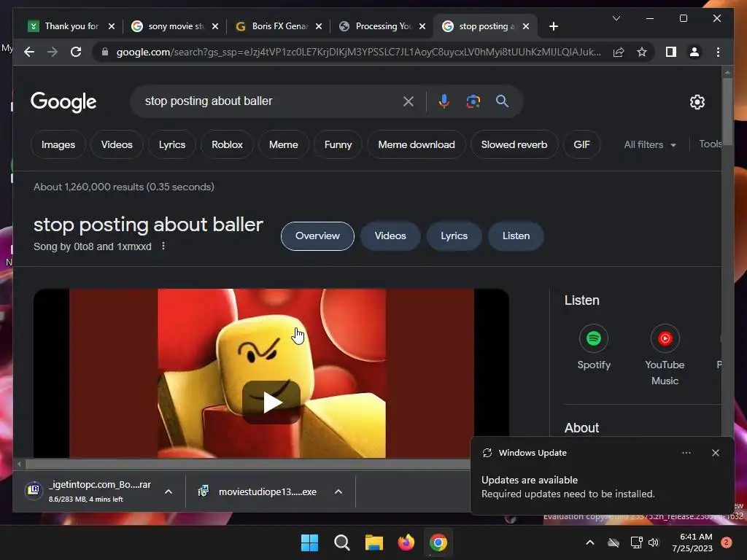Open the Chrome profile menu
The image size is (747, 560).
tap(694, 52)
